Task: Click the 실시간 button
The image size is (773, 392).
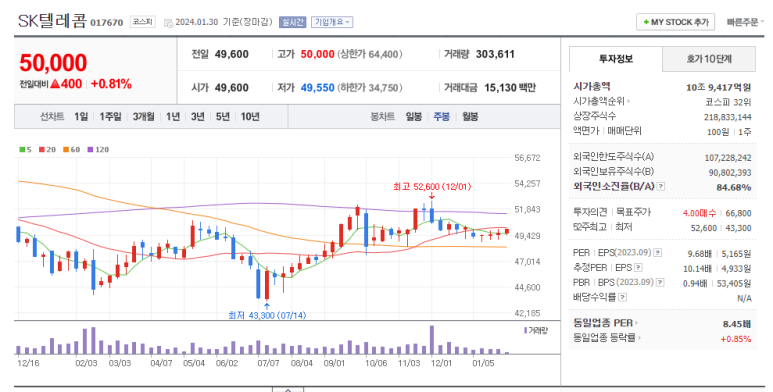Action: point(293,22)
